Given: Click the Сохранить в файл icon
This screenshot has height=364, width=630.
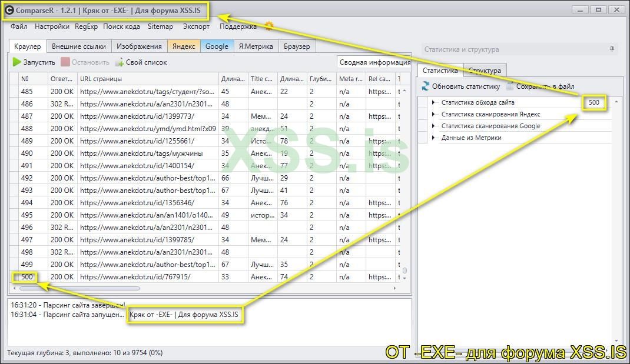Looking at the screenshot, I should pos(510,86).
